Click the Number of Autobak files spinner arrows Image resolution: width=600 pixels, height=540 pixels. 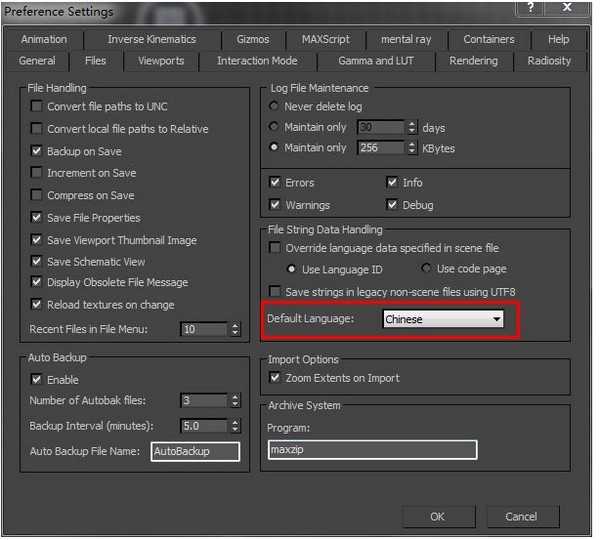tap(235, 401)
